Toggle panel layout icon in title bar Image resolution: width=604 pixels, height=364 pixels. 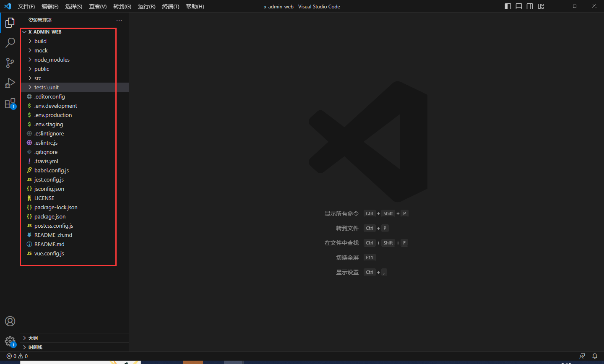[519, 6]
